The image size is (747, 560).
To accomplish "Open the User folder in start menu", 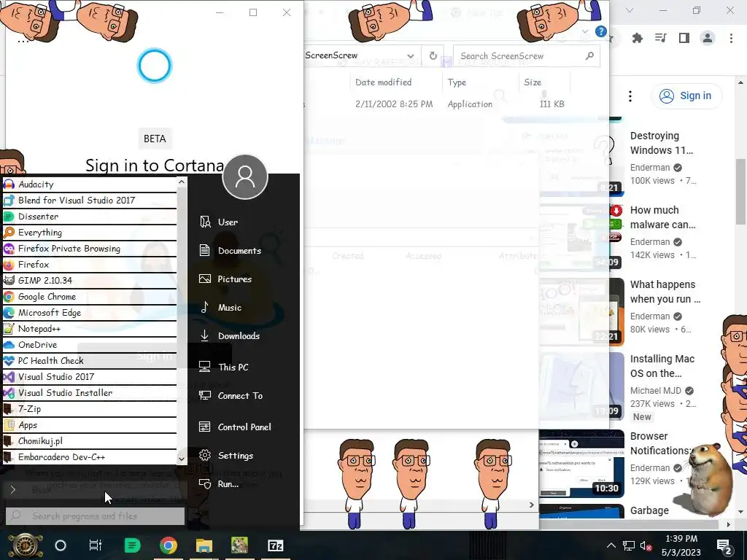I will click(x=219, y=222).
